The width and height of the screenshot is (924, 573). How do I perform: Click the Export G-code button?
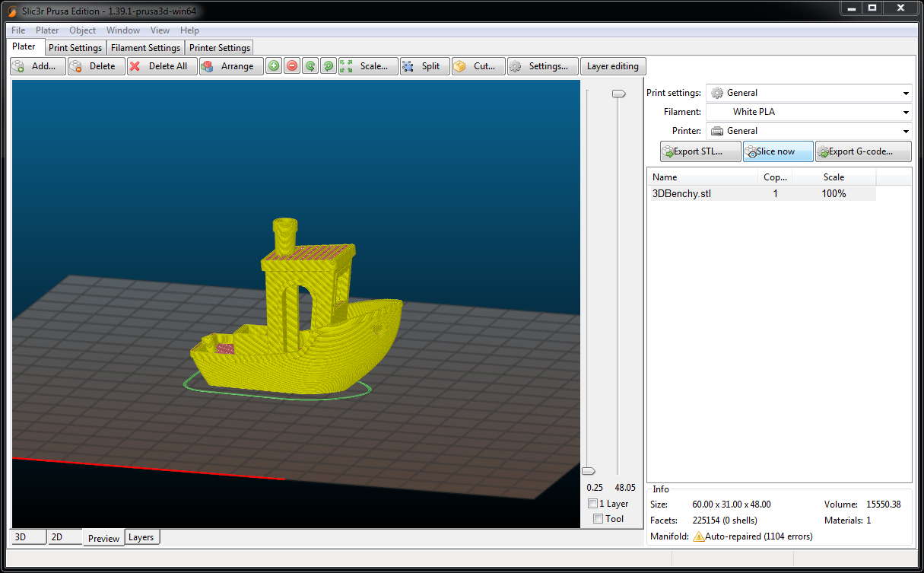862,151
